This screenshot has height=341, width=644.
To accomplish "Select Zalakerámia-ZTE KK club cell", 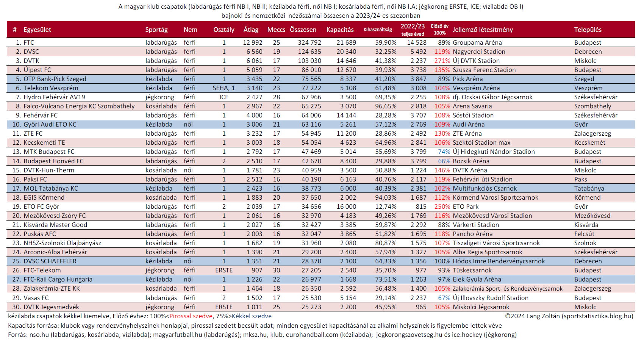I will [52, 288].
